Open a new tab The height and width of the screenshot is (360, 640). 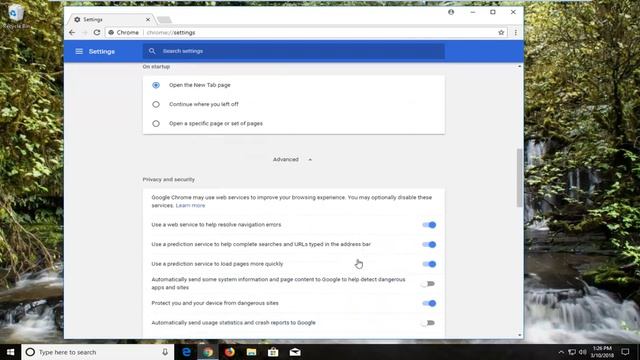point(164,20)
